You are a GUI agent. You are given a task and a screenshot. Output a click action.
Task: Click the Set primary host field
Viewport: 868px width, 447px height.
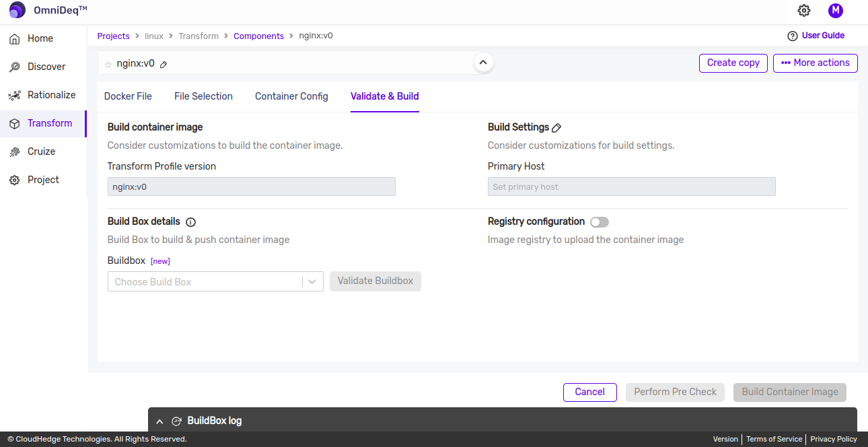632,186
